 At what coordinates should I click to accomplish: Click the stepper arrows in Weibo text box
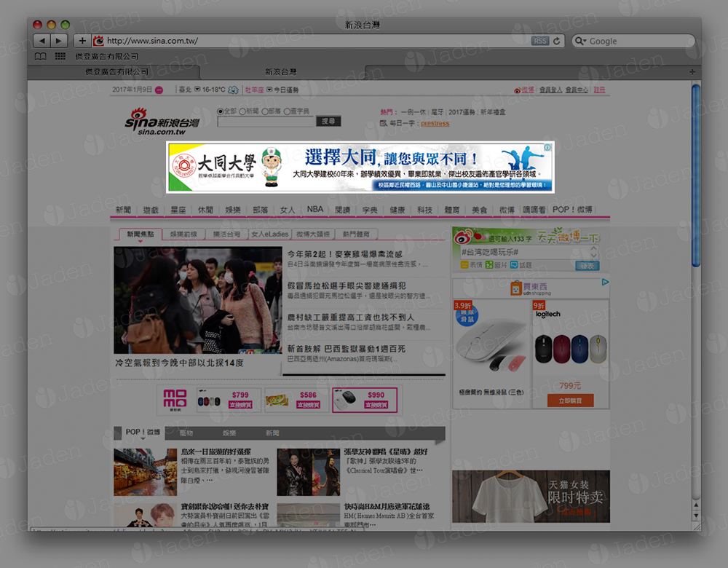[x=593, y=252]
